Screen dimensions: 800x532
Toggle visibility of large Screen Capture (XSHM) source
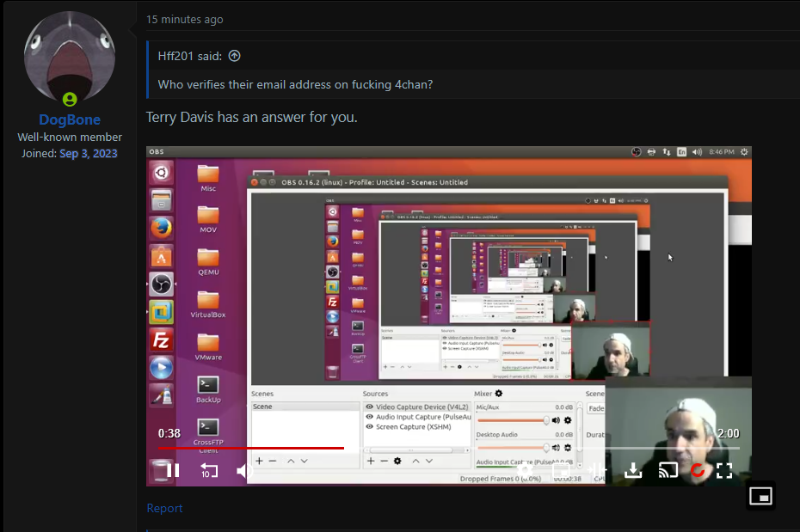pyautogui.click(x=369, y=426)
